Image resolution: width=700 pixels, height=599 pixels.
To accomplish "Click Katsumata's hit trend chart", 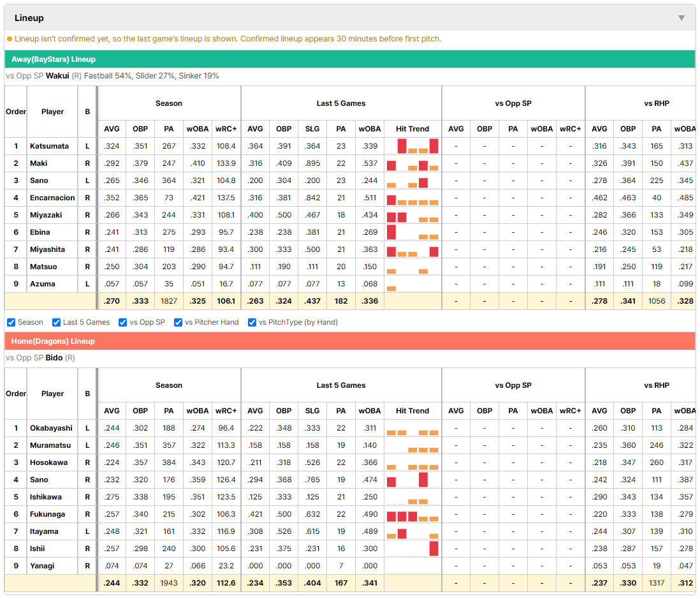I will pos(412,146).
